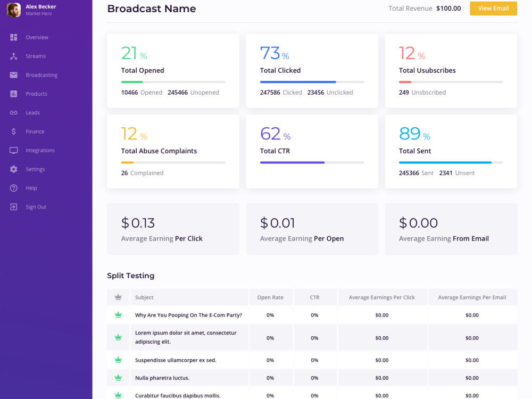Viewport: 532px width, 399px height.
Task: Click the Overview grid icon
Action: click(14, 37)
